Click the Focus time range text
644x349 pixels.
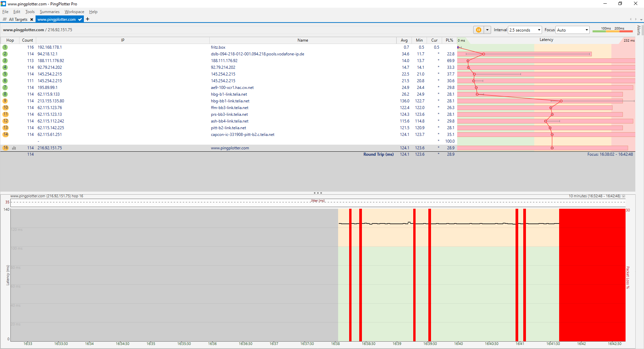(x=610, y=154)
